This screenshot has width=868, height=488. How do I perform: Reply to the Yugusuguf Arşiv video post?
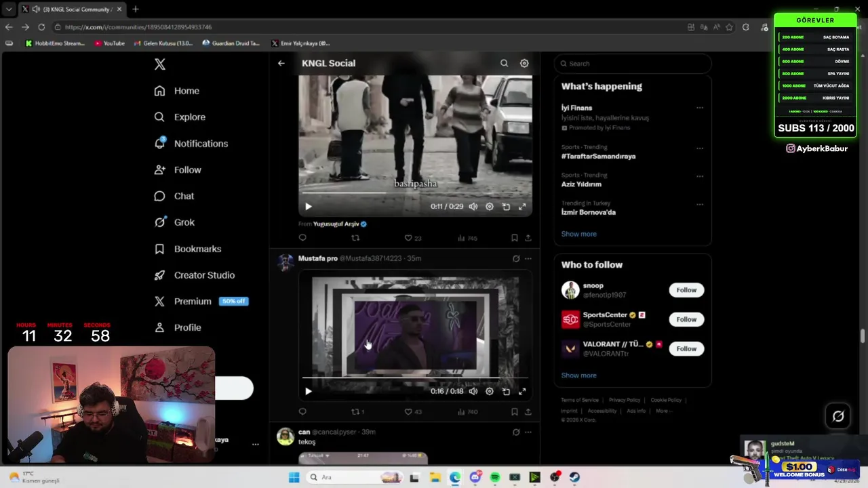coord(302,238)
